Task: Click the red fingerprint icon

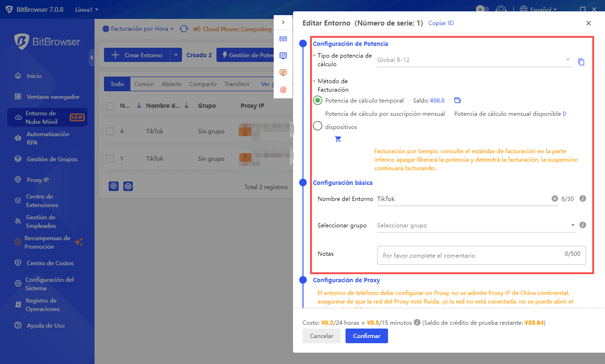Action: (x=283, y=89)
